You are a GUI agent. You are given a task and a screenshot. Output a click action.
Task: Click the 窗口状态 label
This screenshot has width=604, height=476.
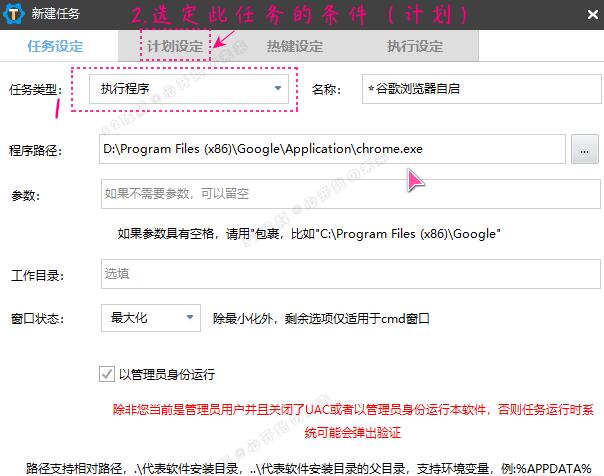coord(37,318)
